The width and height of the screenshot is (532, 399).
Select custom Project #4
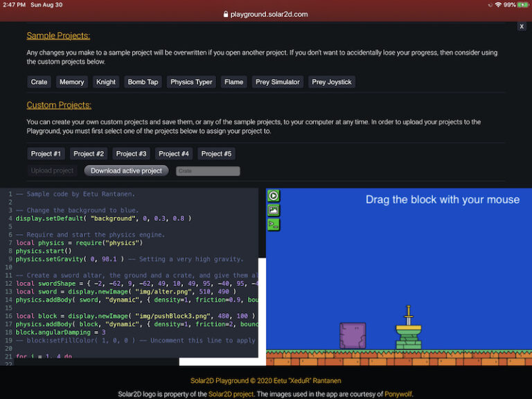click(174, 154)
